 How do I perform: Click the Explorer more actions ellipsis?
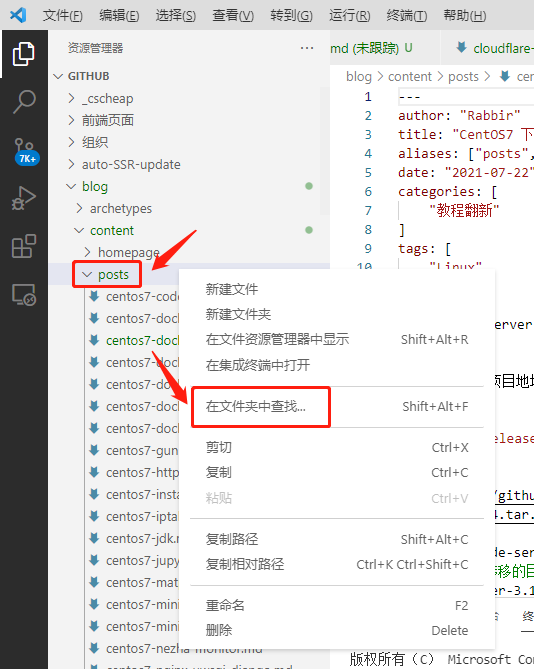307,48
